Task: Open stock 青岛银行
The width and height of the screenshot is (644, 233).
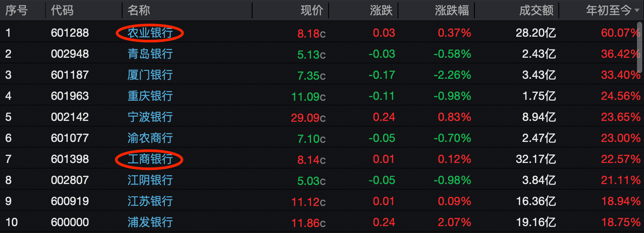Action: [150, 54]
